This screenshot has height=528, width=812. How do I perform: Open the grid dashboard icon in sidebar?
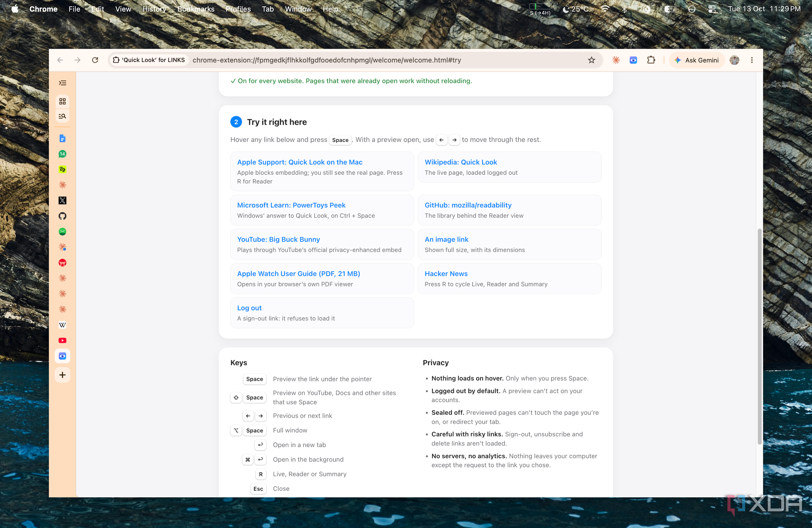click(62, 101)
